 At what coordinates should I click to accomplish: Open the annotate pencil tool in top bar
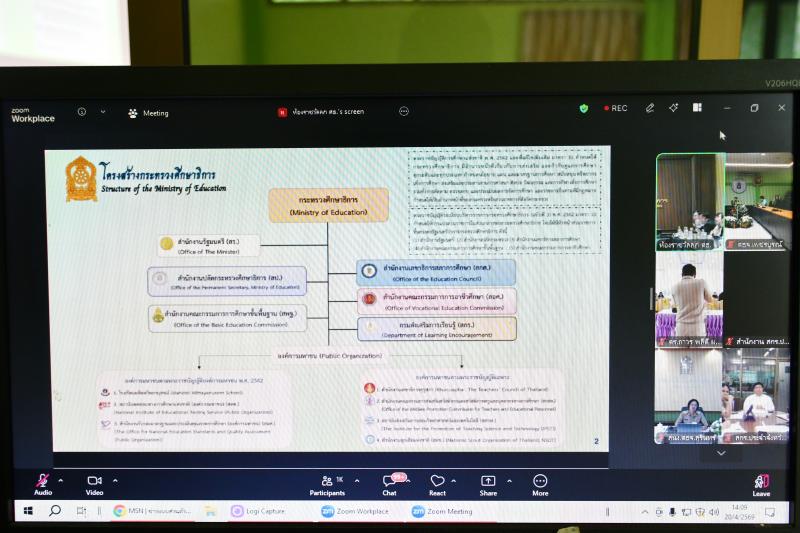[650, 108]
